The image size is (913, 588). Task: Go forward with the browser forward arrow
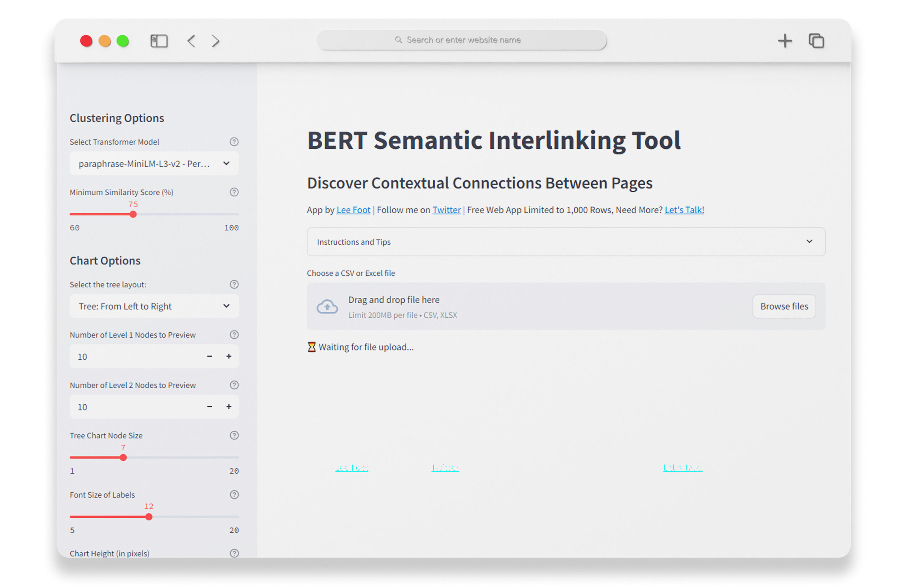click(x=216, y=41)
